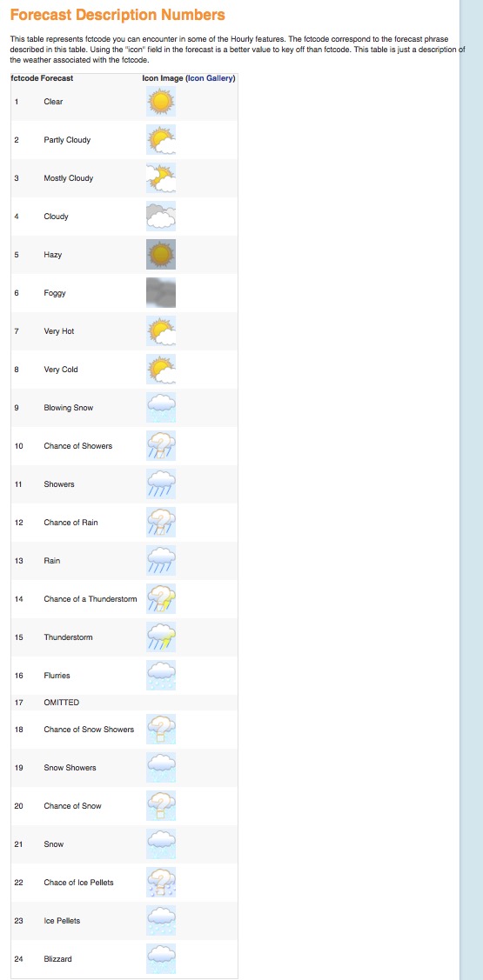The width and height of the screenshot is (483, 980).
Task: Select the 'Clear' forecast text
Action: tap(53, 101)
